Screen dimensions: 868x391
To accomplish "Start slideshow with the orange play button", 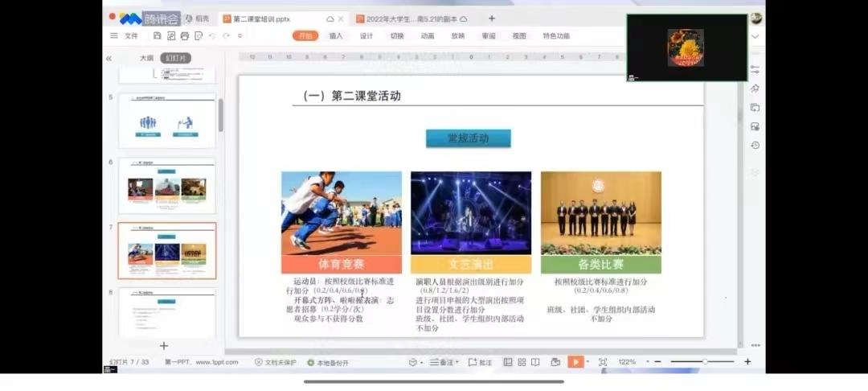I will 575,362.
